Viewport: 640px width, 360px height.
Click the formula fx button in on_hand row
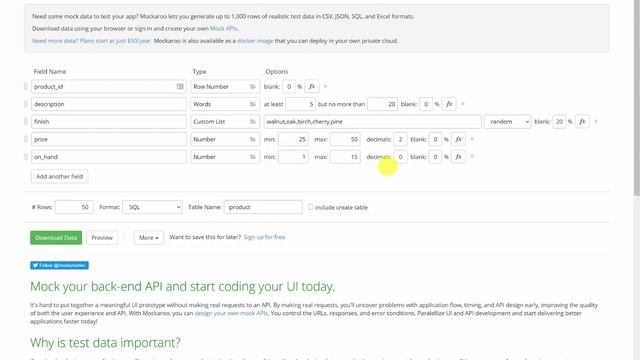(458, 157)
